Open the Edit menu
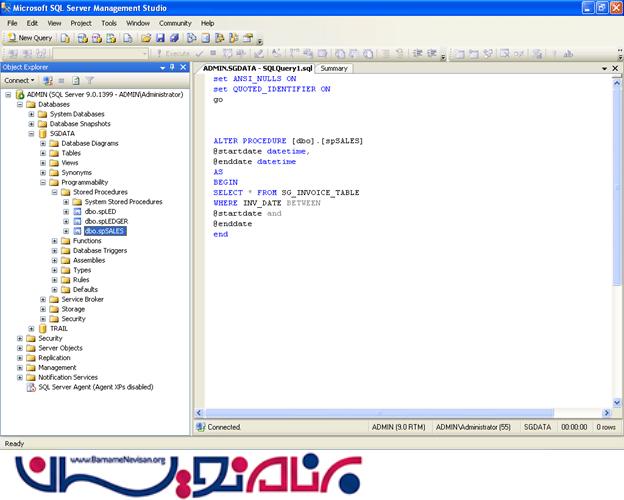The width and height of the screenshot is (624, 500). coord(32,23)
